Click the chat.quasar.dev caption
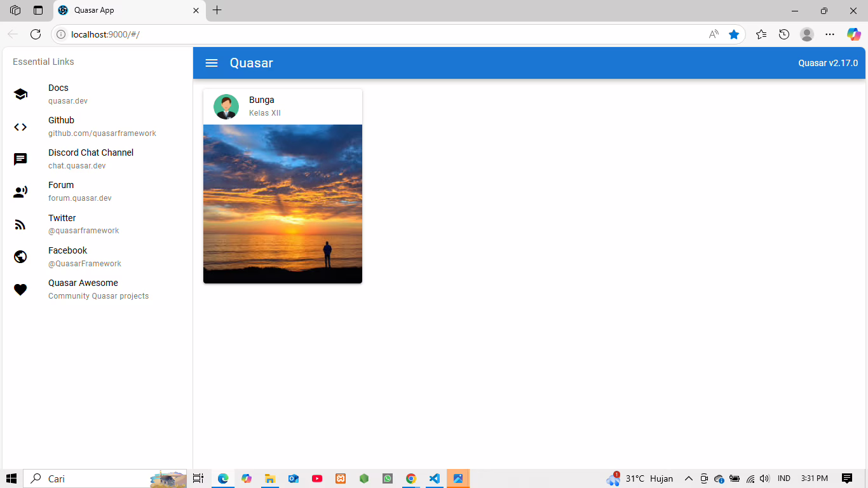 (77, 166)
